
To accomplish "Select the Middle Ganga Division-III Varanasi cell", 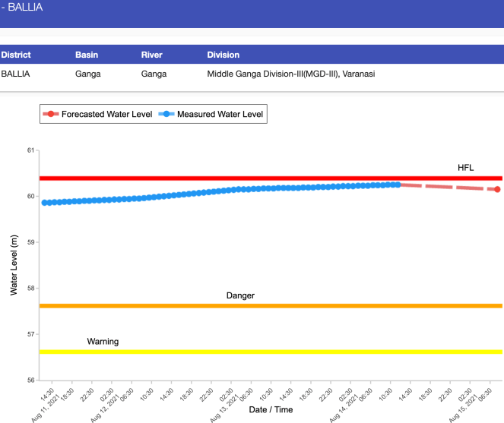I will 291,74.
